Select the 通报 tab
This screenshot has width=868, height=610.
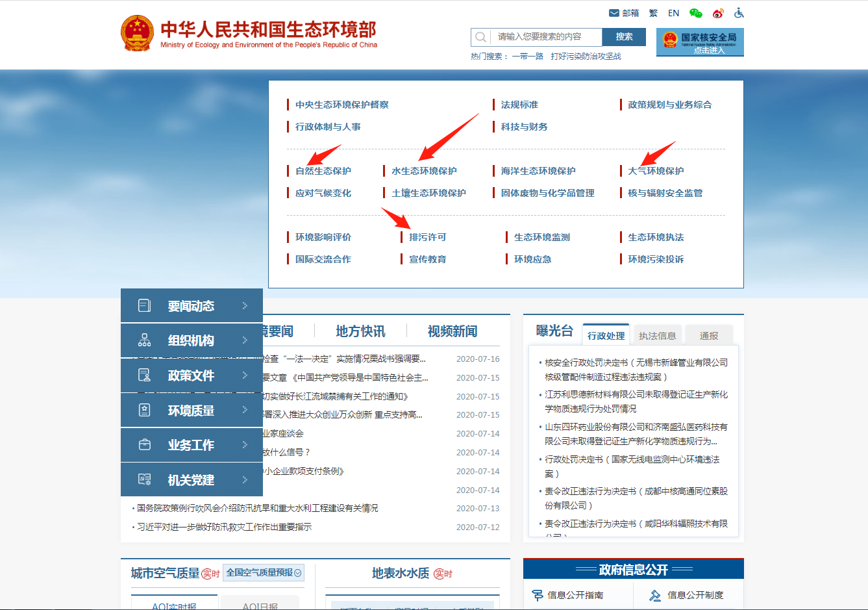(x=709, y=335)
